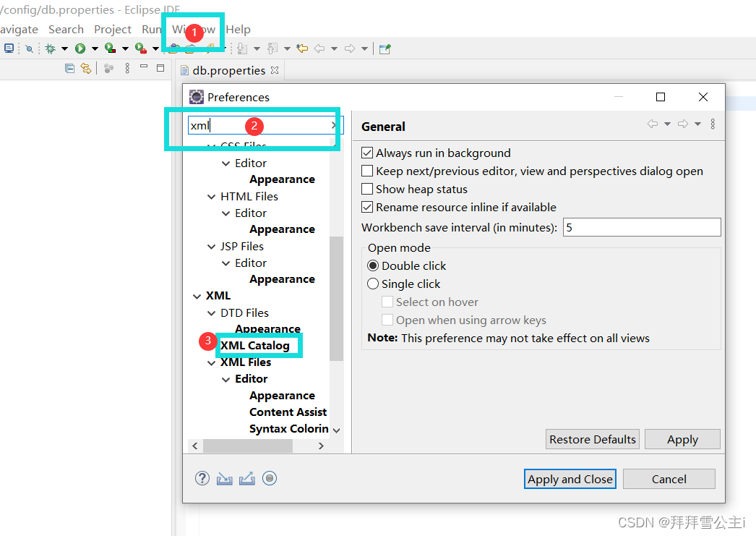Toggle Skip All Breakpoints icon
Screen dimensions: 756x536
pos(30,48)
